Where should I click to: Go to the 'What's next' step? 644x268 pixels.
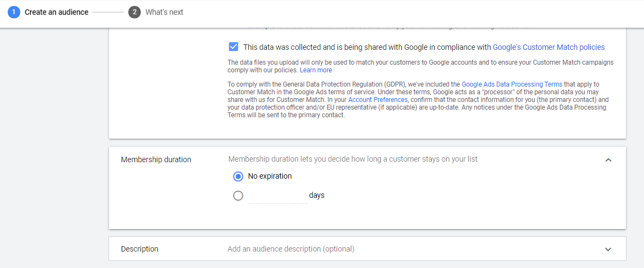point(164,12)
